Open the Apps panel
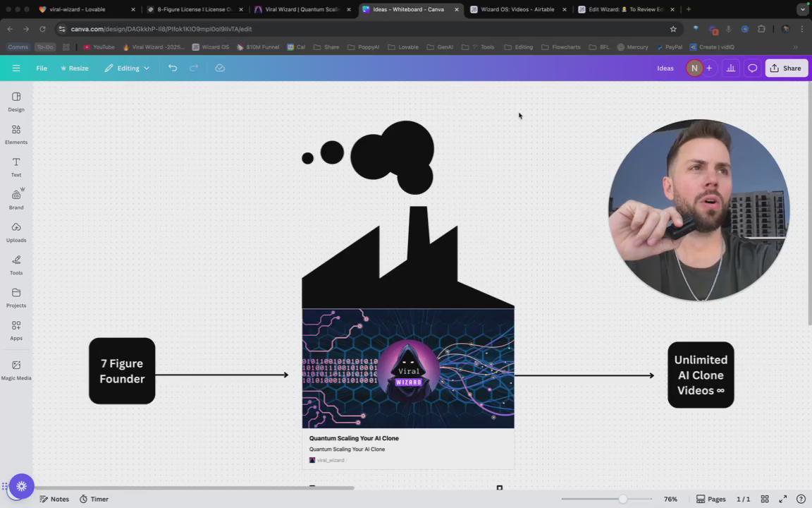Image resolution: width=812 pixels, height=508 pixels. (16, 330)
